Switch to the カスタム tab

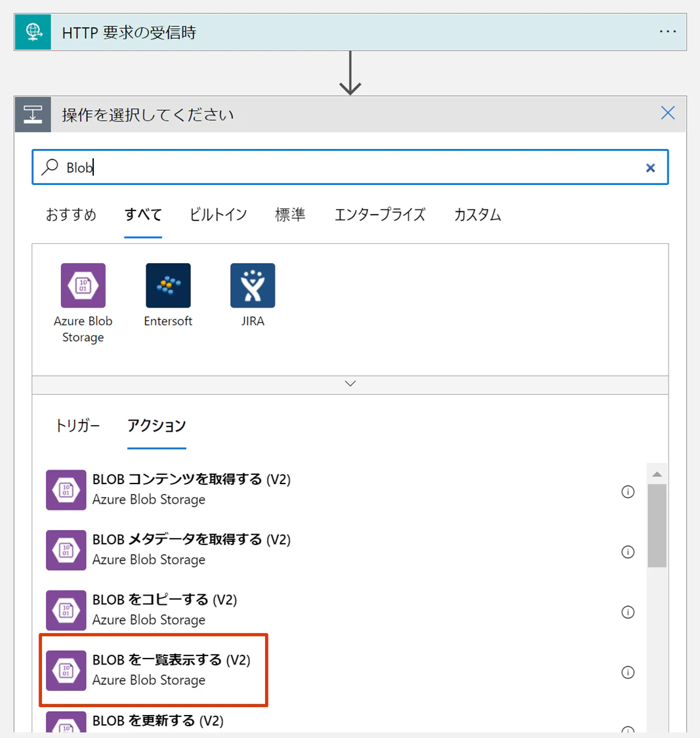[x=478, y=215]
